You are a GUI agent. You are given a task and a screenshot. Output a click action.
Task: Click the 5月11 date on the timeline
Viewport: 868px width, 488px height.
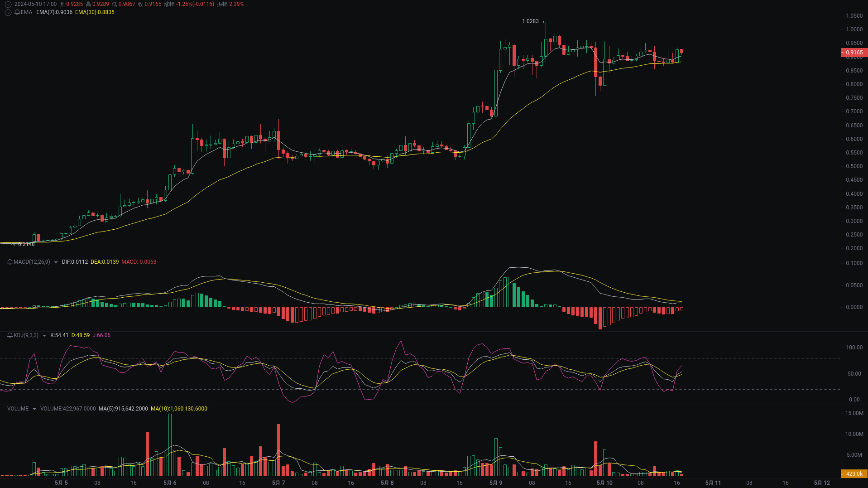(714, 483)
